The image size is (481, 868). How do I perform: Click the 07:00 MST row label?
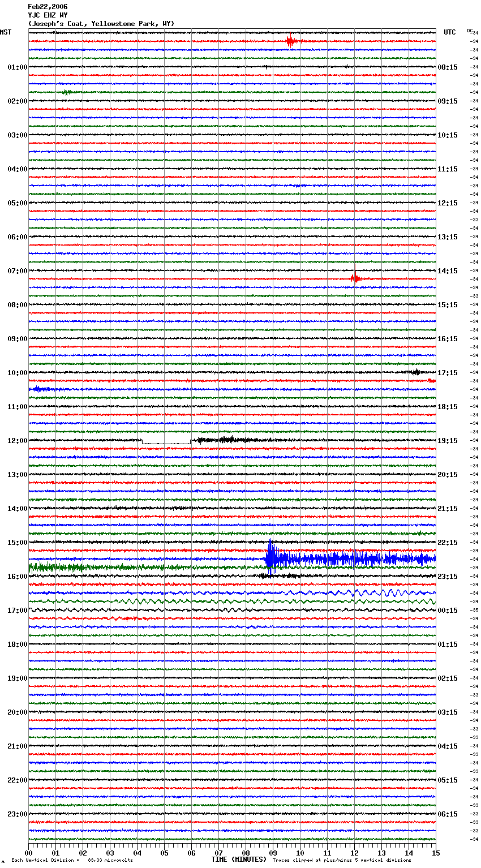pyautogui.click(x=18, y=271)
